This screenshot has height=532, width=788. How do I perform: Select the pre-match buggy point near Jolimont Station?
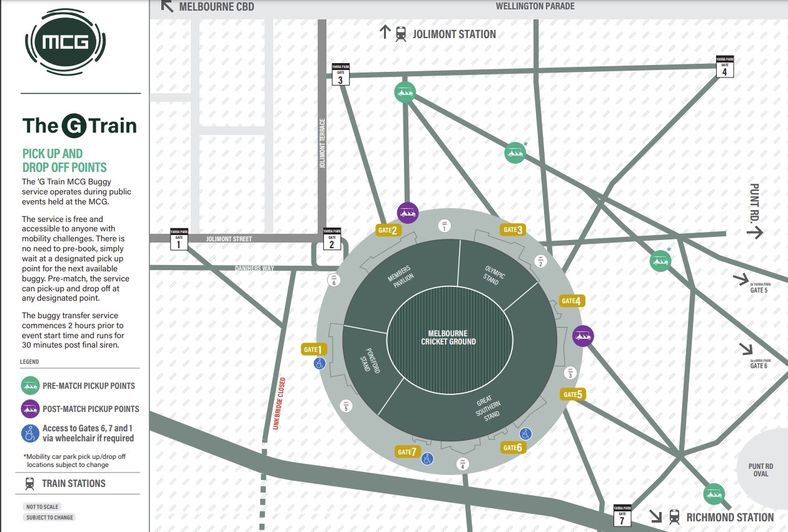click(405, 93)
